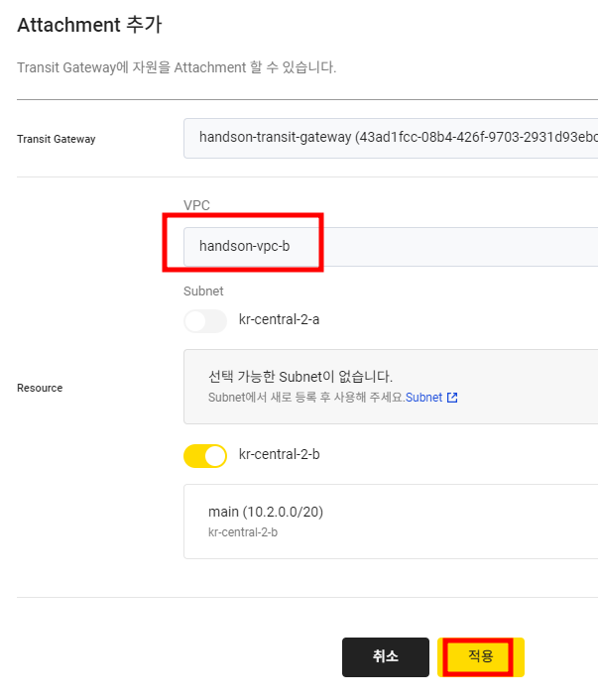Click the Subnet section label
This screenshot has height=700, width=598.
(x=203, y=292)
